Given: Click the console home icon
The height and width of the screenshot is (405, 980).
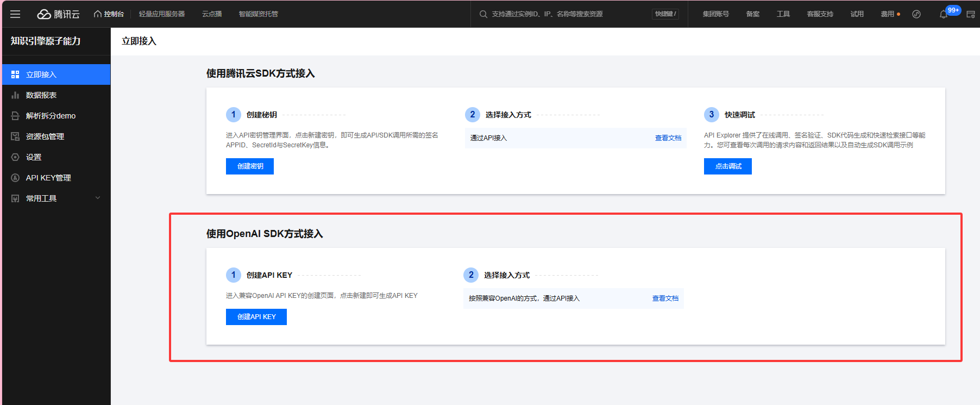Looking at the screenshot, I should tap(98, 14).
